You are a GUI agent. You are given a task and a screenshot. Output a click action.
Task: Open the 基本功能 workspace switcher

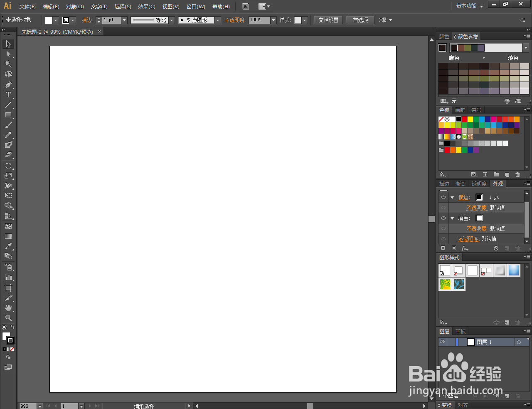(x=469, y=6)
